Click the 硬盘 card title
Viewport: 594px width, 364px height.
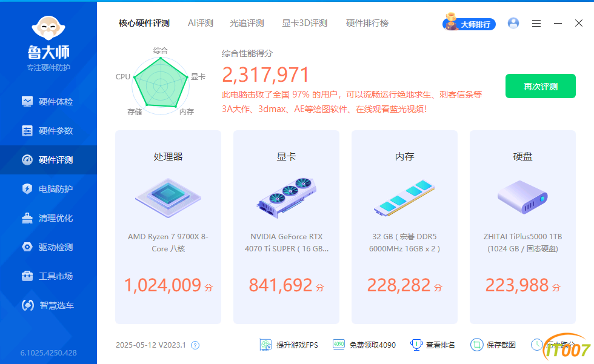pyautogui.click(x=522, y=157)
